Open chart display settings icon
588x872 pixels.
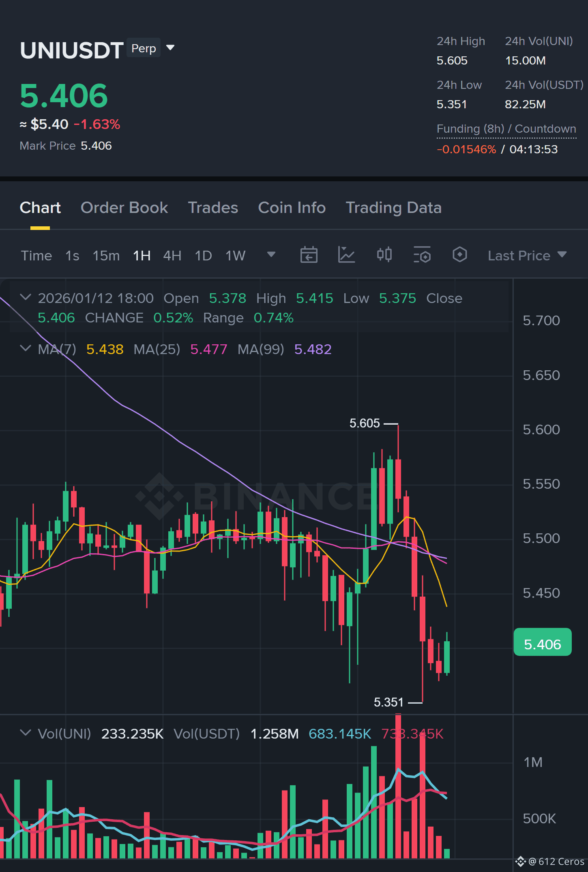click(422, 255)
